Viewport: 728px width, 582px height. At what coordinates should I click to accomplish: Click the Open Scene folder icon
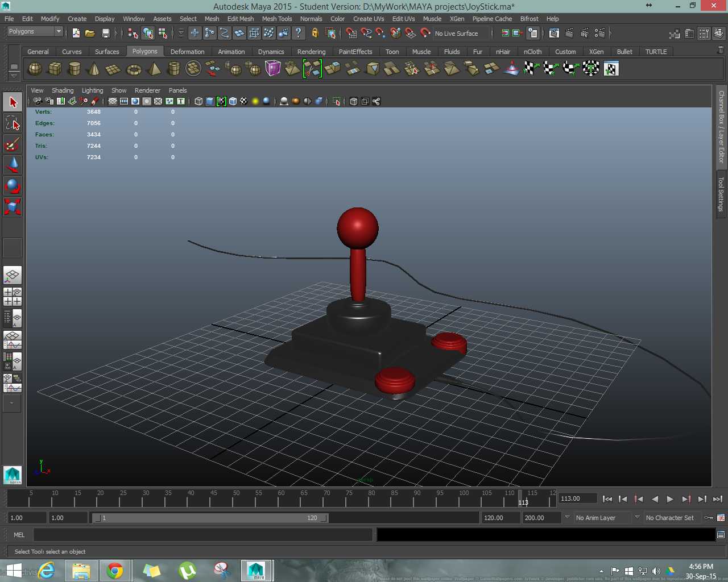click(90, 33)
